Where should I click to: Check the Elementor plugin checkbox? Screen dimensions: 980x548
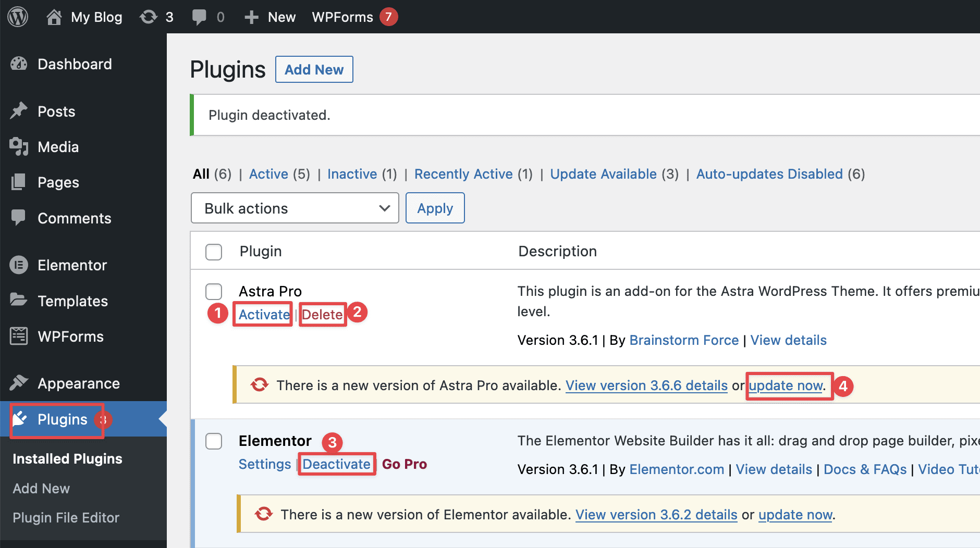[214, 441]
